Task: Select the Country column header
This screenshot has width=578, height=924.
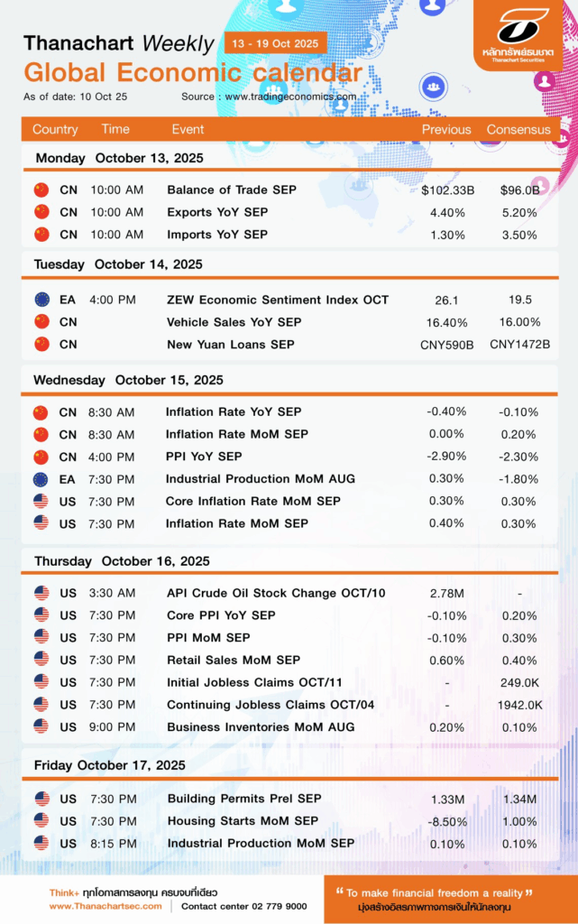Action: coord(55,129)
